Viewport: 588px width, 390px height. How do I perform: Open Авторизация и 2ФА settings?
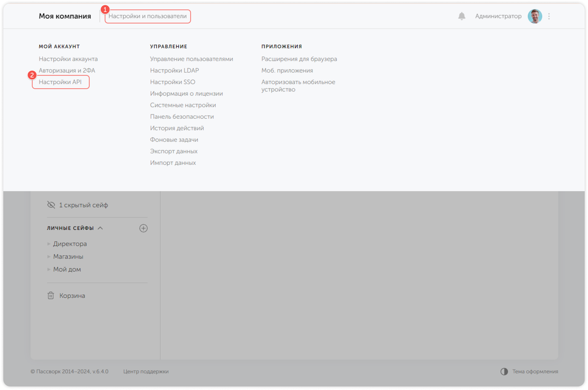(x=67, y=70)
